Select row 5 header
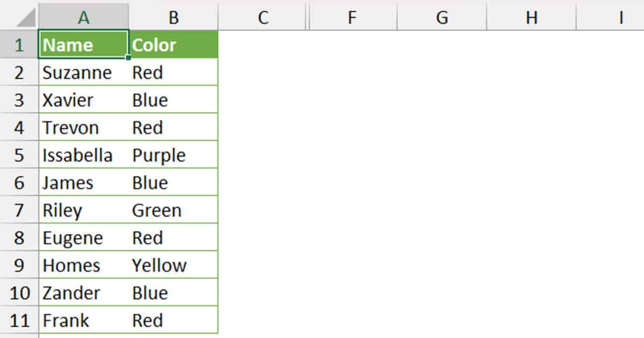 pyautogui.click(x=19, y=155)
